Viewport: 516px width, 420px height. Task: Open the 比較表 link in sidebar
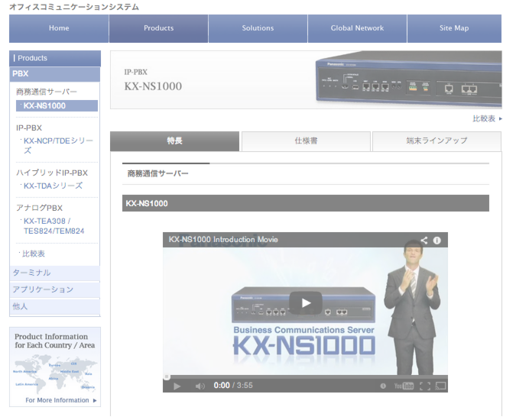(33, 254)
